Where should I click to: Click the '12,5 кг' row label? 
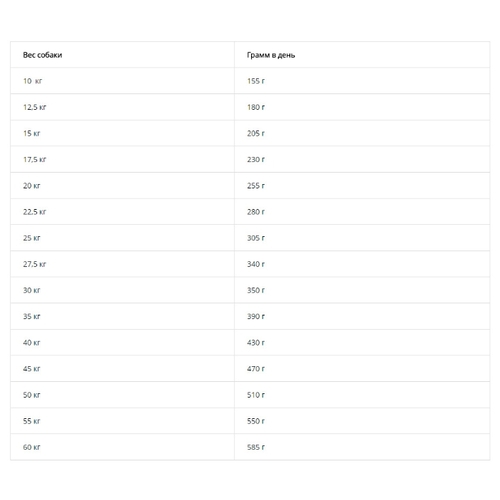pyautogui.click(x=34, y=107)
